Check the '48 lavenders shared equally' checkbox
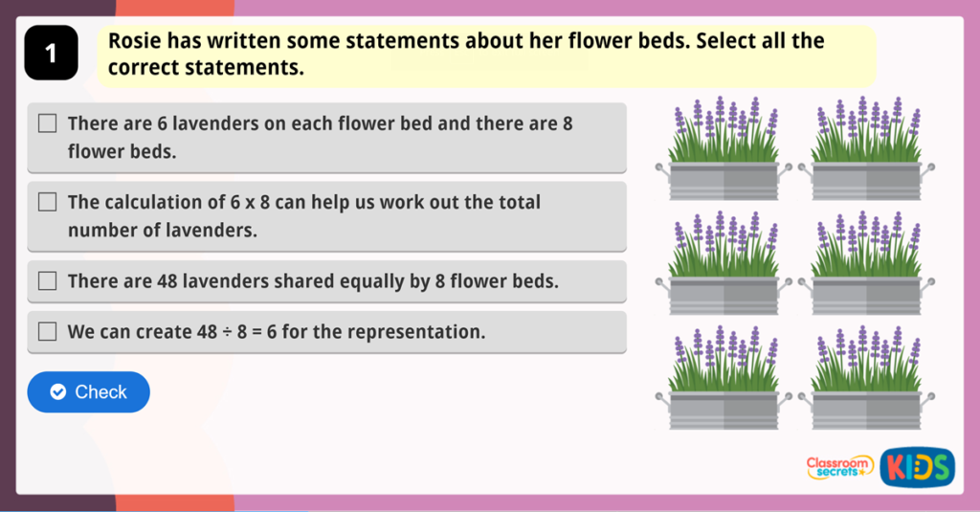The image size is (980, 512). (x=47, y=281)
